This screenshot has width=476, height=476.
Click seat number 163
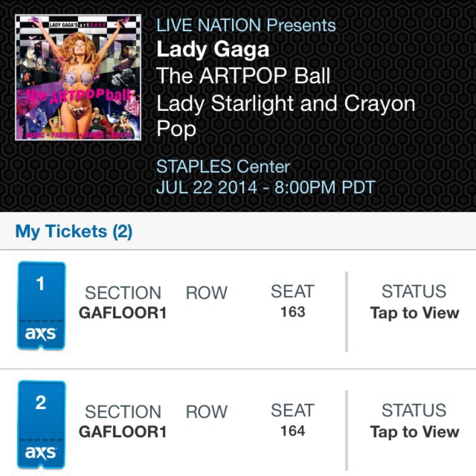[x=293, y=312]
